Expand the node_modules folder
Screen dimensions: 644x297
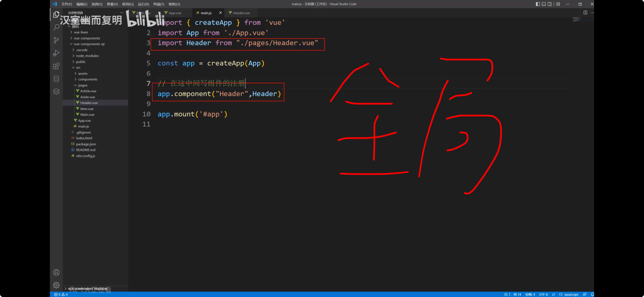tap(87, 56)
